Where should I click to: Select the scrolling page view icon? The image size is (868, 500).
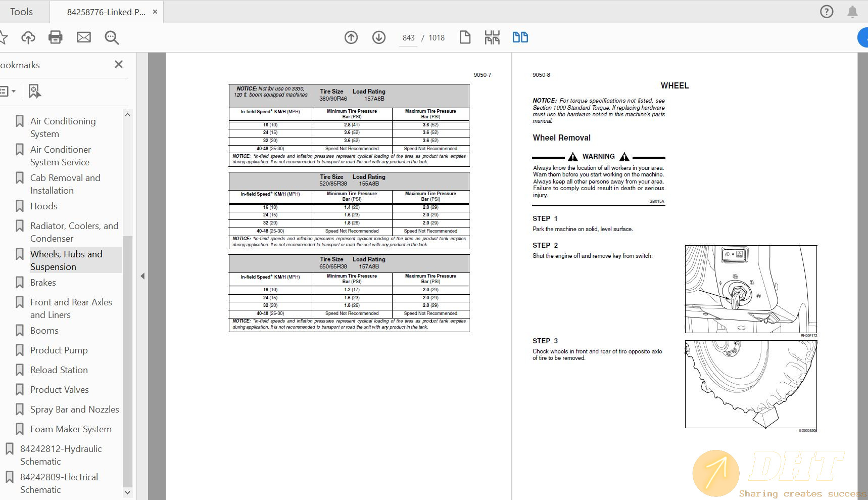pos(492,37)
